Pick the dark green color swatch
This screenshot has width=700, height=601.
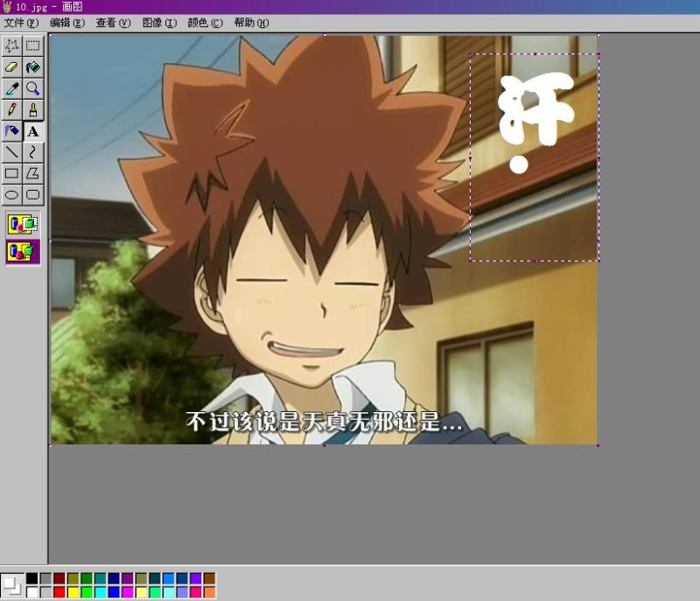87,578
